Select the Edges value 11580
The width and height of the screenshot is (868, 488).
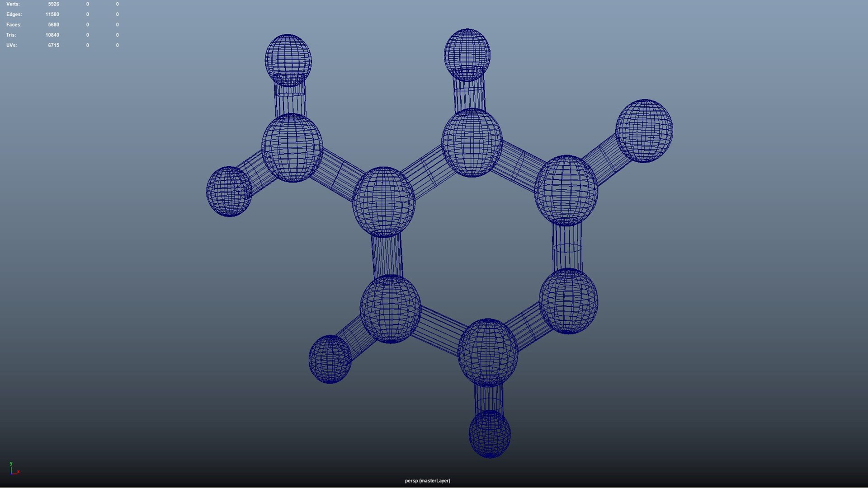pos(52,14)
